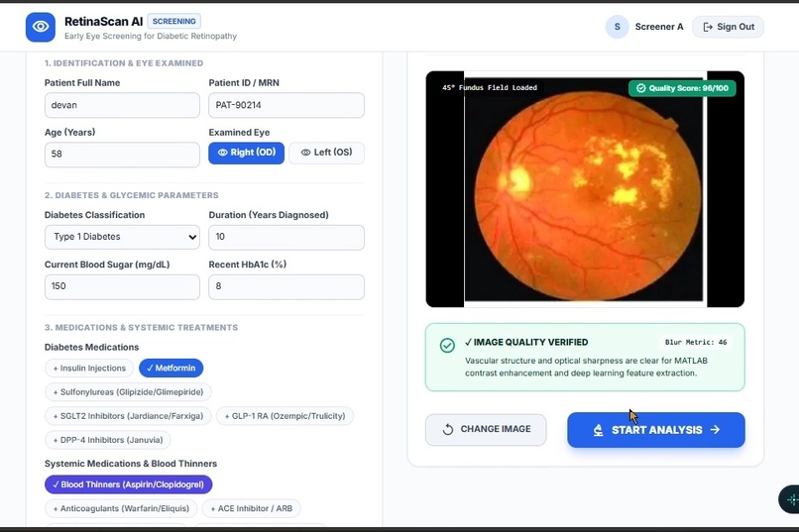The image size is (799, 532).
Task: Click the loaded fundus retina image
Action: pos(585,191)
